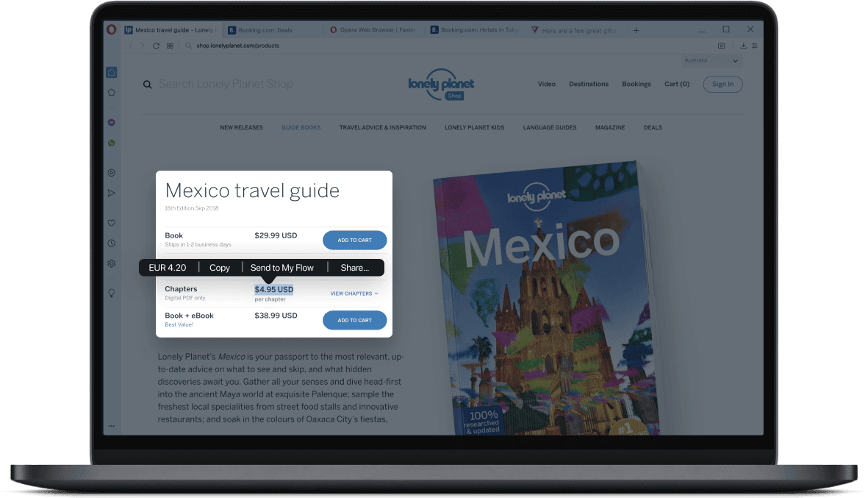This screenshot has width=868, height=498.
Task: Click the Lonely Planet Shop logo
Action: [x=441, y=84]
